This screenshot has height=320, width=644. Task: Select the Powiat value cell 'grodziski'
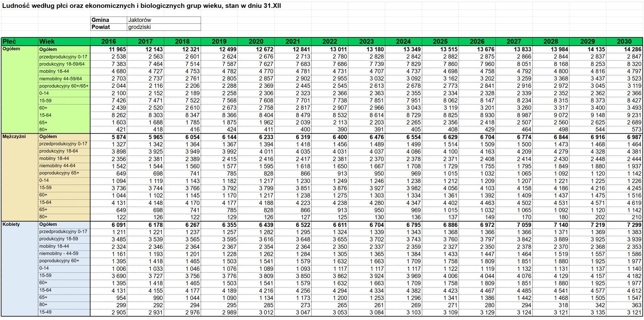click(x=164, y=27)
